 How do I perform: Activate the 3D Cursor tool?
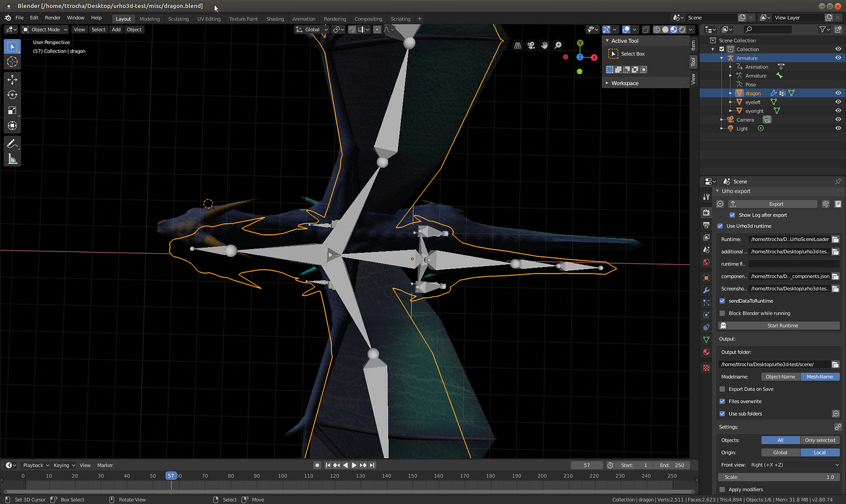[12, 62]
